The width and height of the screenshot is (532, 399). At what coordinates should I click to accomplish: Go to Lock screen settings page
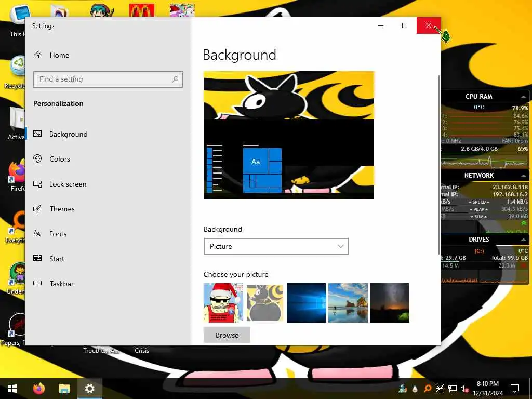pos(68,184)
